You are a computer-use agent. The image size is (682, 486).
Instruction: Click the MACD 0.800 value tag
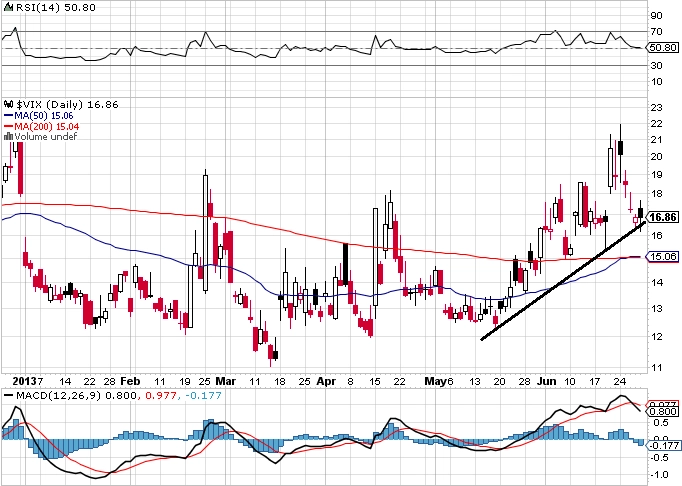pos(663,411)
